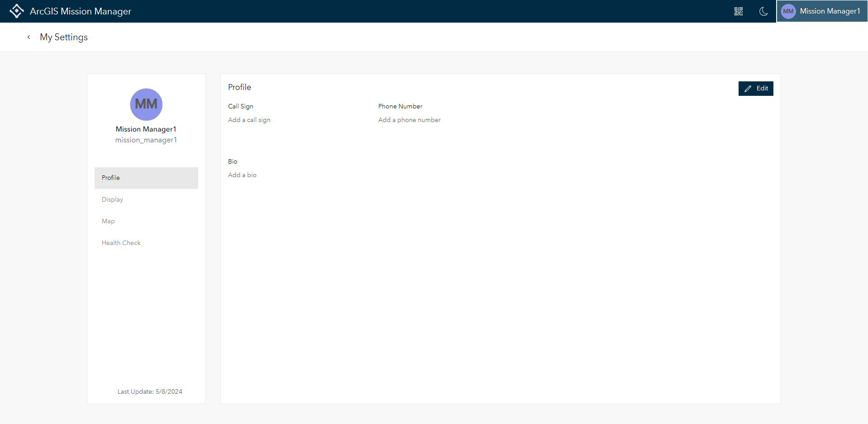Click the large MM profile avatar
The width and height of the screenshot is (868, 424).
[146, 104]
